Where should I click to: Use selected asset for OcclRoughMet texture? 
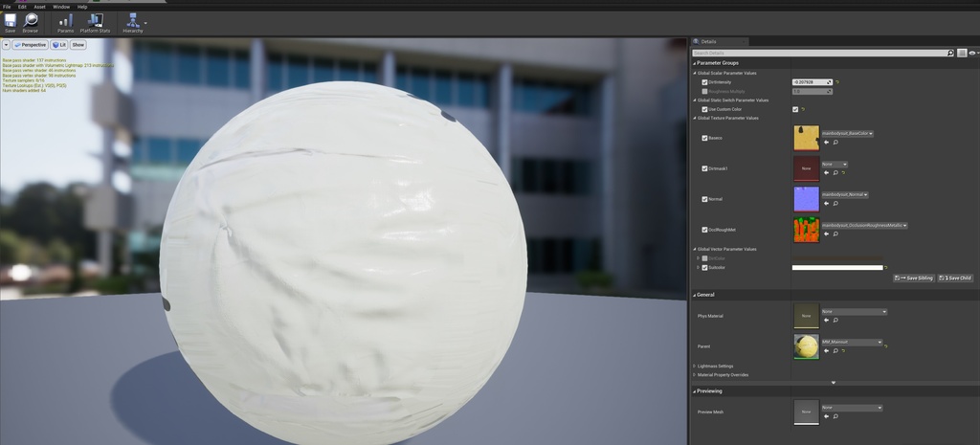point(826,234)
